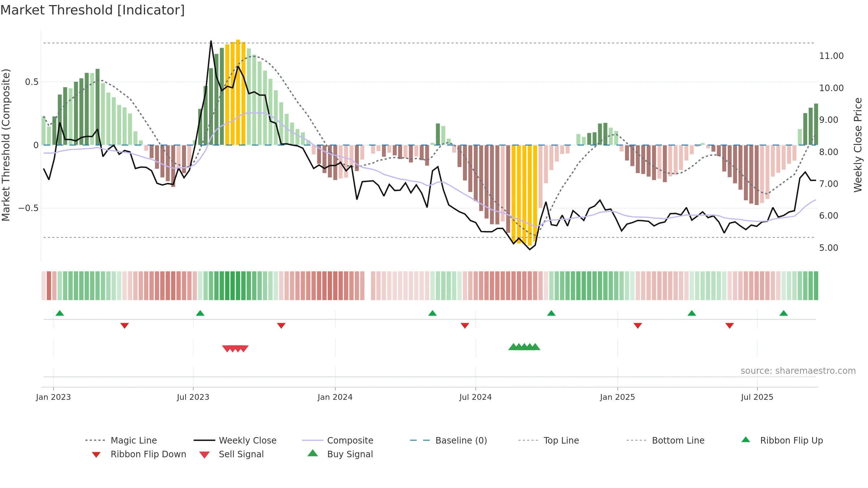Viewport: 868px width, 488px height.
Task: Open the source: sharemaestro.com text
Action: 798,371
